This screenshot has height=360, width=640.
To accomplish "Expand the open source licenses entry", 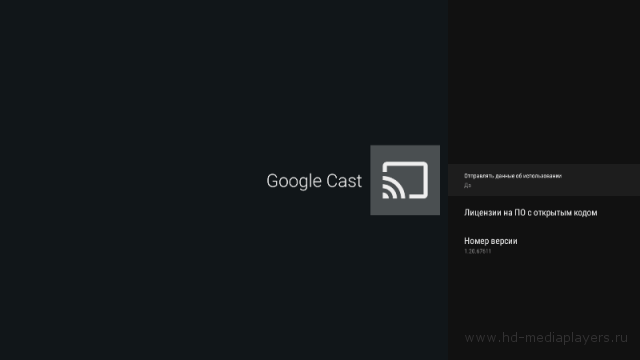I will click(x=544, y=213).
